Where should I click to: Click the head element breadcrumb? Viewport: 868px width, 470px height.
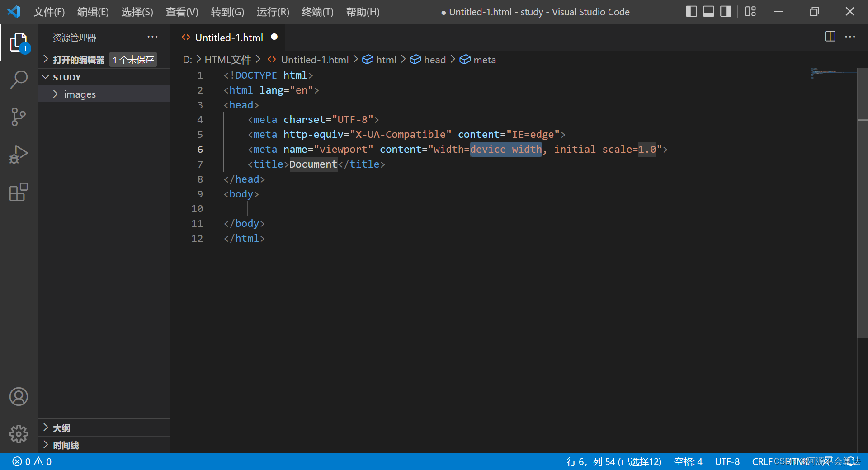point(428,60)
